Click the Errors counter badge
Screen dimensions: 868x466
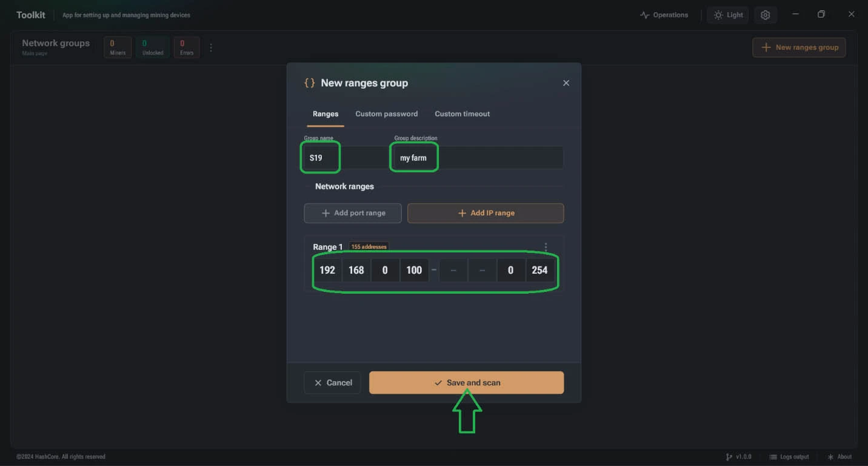(187, 47)
